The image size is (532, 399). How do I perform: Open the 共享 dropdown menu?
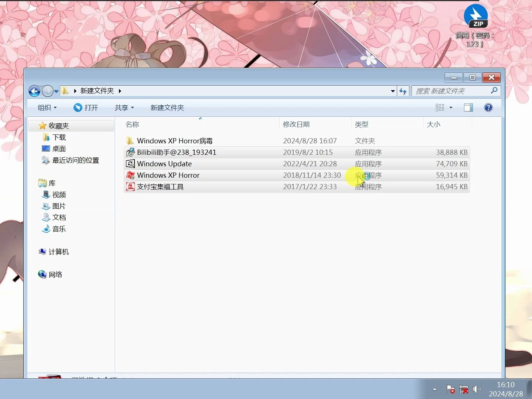[124, 108]
